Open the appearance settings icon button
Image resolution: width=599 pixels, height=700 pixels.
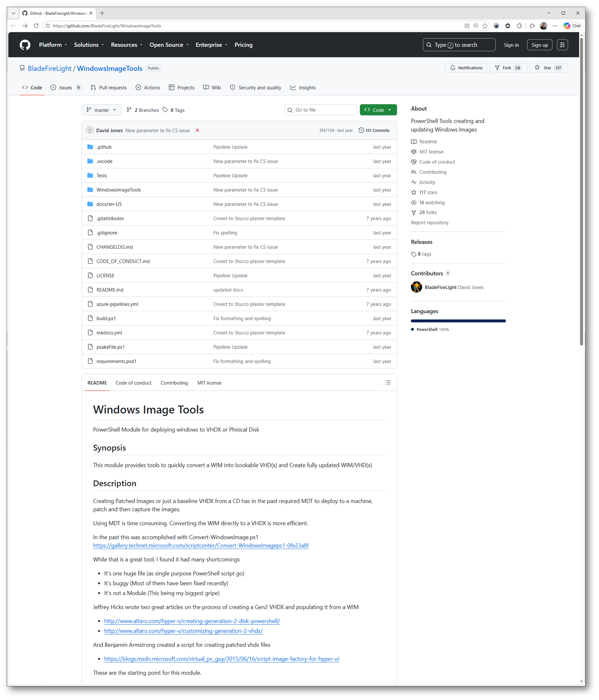pyautogui.click(x=562, y=45)
